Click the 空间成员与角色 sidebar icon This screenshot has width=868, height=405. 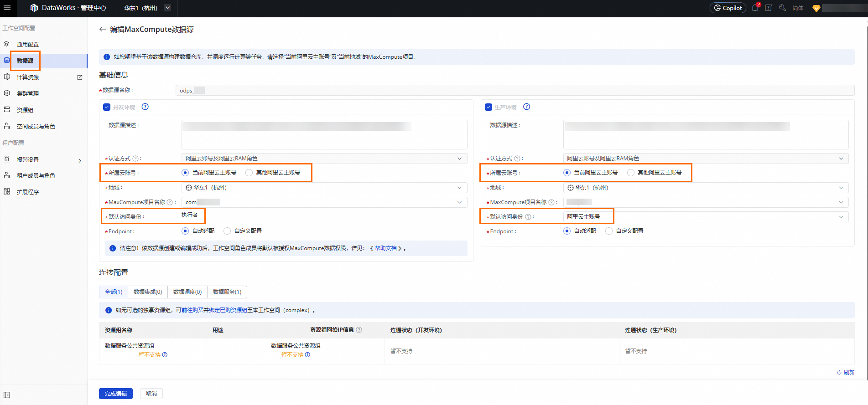click(7, 126)
